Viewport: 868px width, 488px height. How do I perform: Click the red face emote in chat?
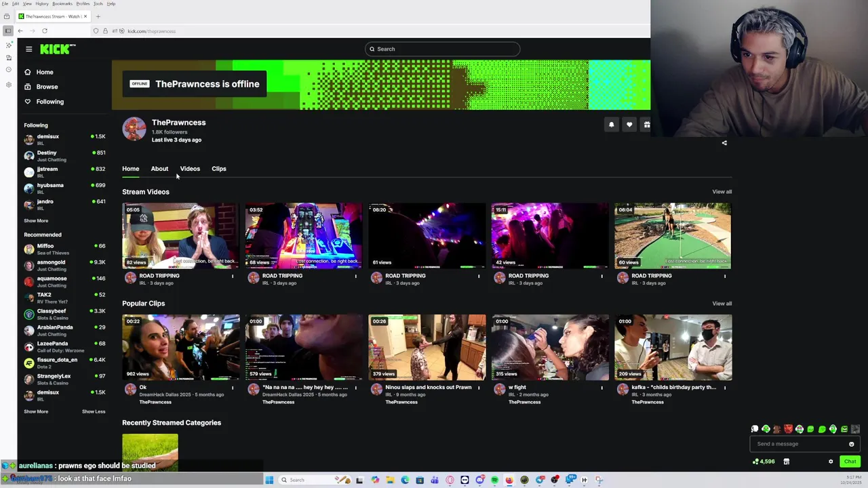[788, 429]
